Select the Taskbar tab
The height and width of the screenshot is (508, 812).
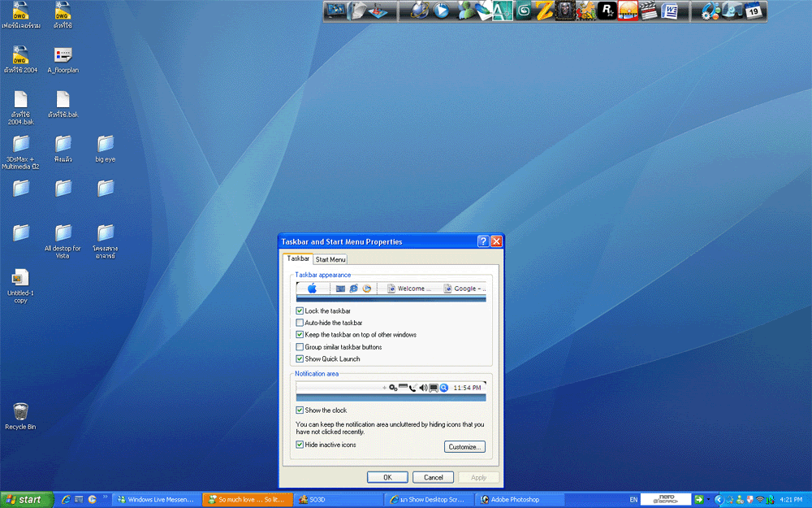pyautogui.click(x=298, y=258)
